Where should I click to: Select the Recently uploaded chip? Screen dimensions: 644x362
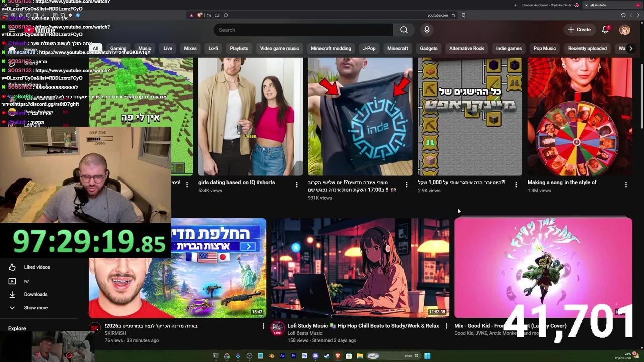tap(587, 48)
